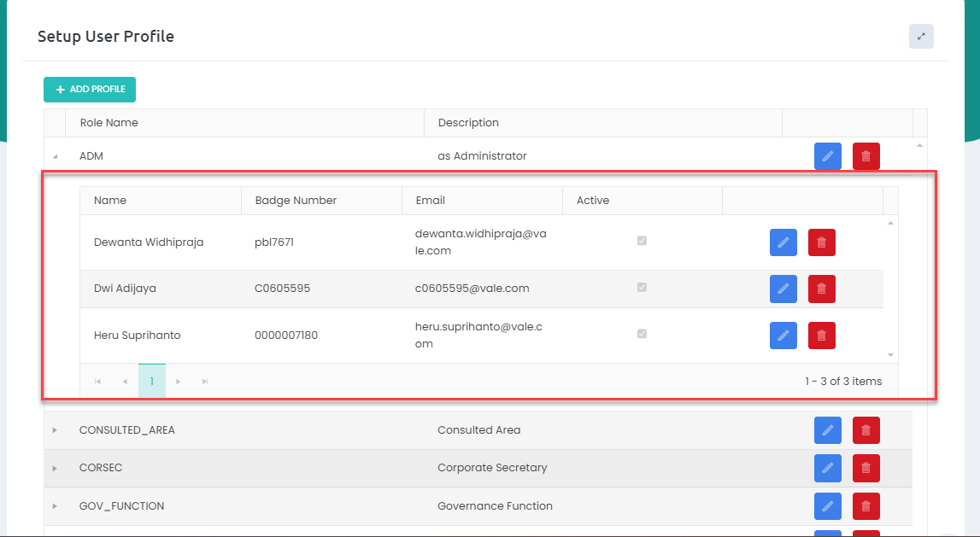Sort by Role Name column header
The height and width of the screenshot is (537, 980).
point(109,123)
